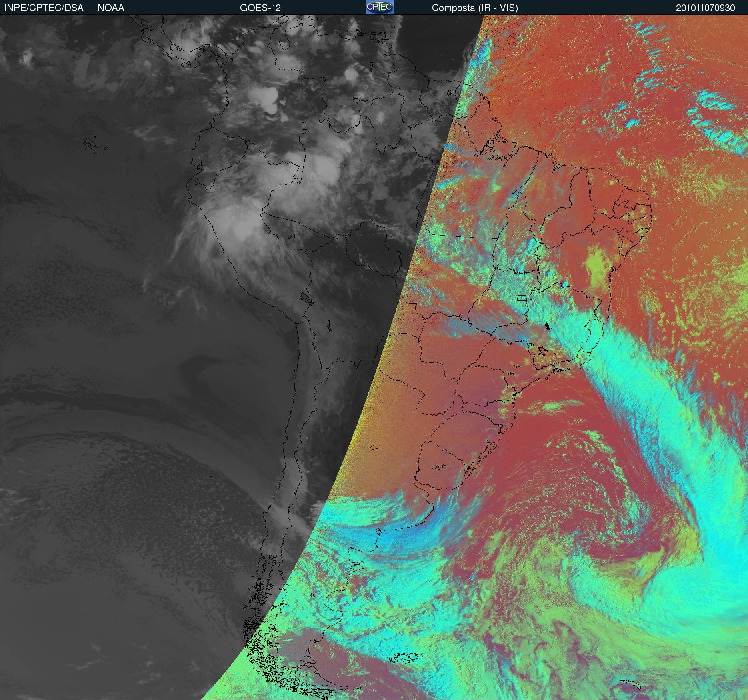
Task: Click the NOAA label in header
Action: click(x=111, y=8)
